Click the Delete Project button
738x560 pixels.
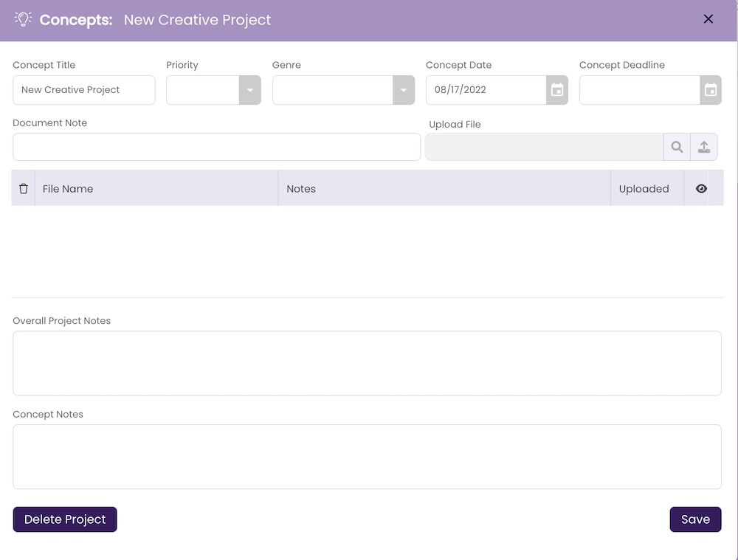click(65, 519)
